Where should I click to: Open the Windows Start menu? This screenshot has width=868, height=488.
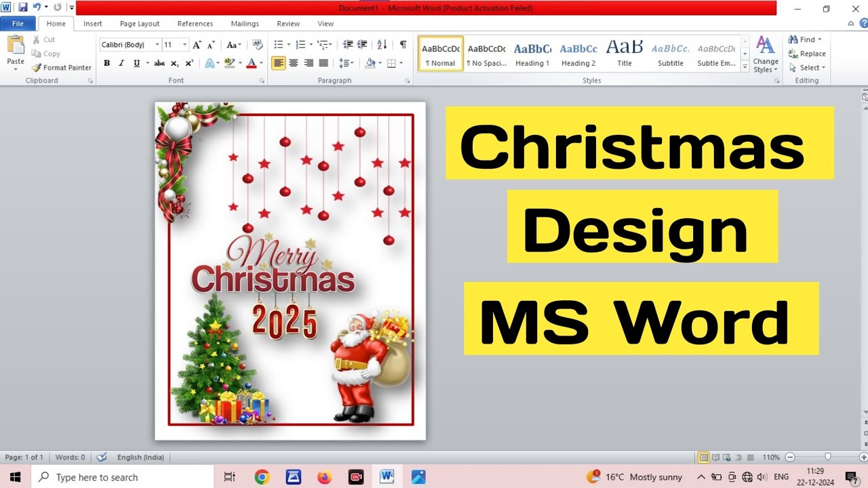[x=15, y=477]
